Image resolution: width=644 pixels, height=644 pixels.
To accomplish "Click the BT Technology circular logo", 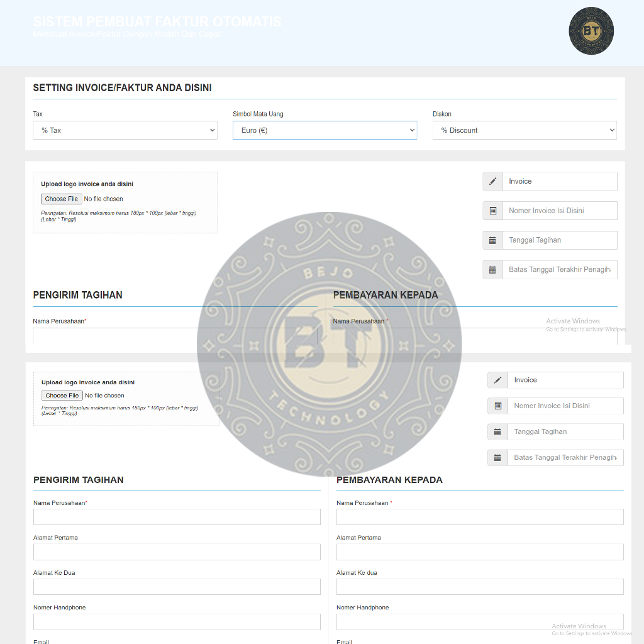I will pos(591,30).
